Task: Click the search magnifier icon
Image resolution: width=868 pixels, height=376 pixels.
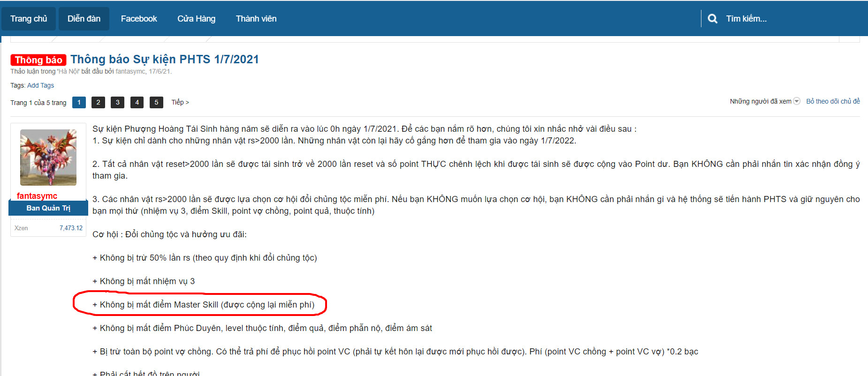Action: tap(712, 19)
